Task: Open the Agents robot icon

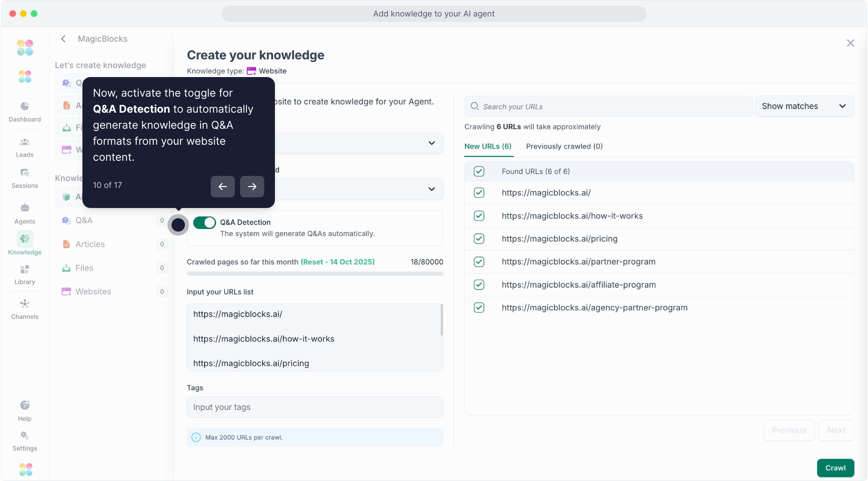Action: point(25,208)
